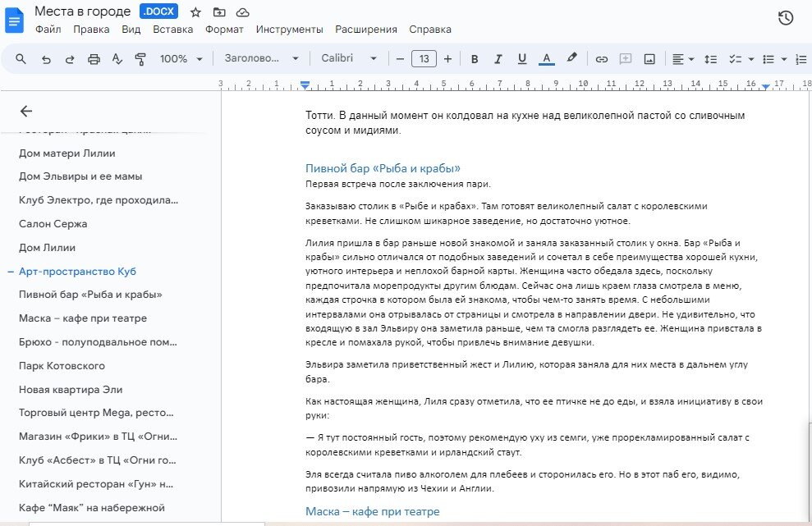Viewport: 812px width, 526px height.
Task: Open version history clock icon
Action: click(x=786, y=17)
